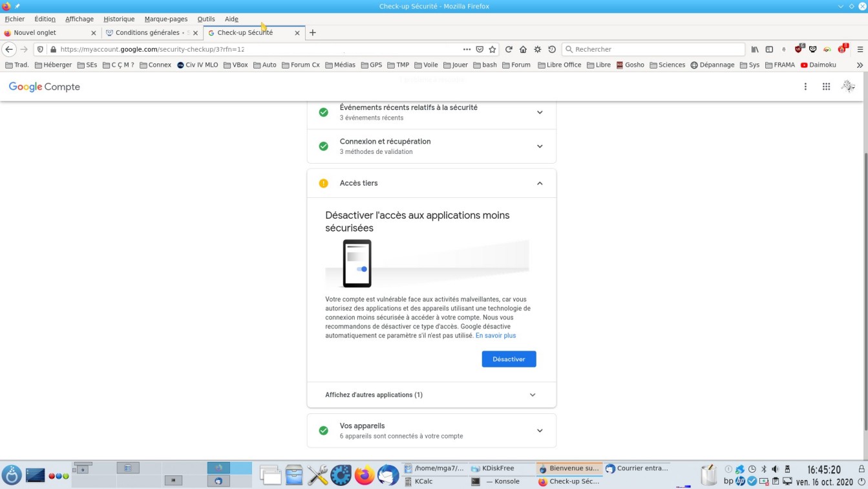Open the Firefox hamburger menu
868x489 pixels.
[x=860, y=49]
